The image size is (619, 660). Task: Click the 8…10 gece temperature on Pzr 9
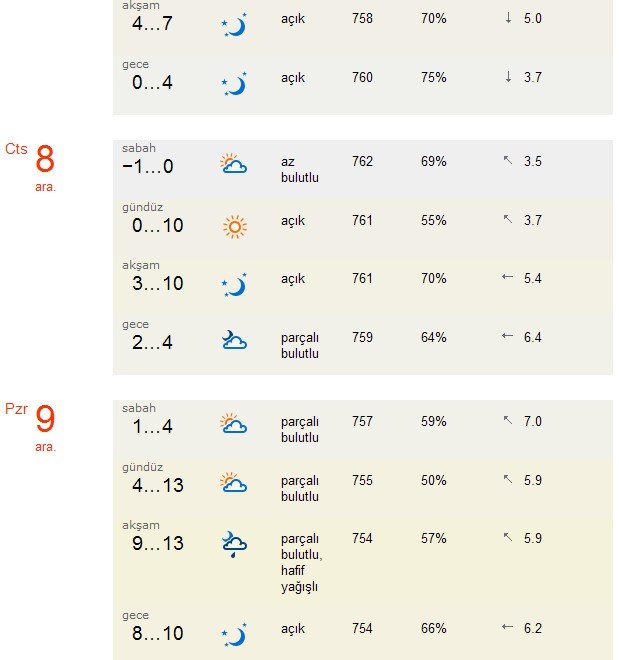(158, 633)
